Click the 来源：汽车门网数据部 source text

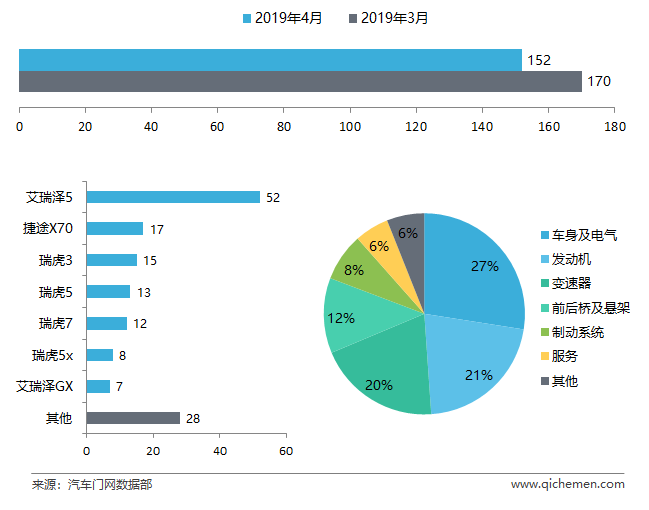coord(92,484)
